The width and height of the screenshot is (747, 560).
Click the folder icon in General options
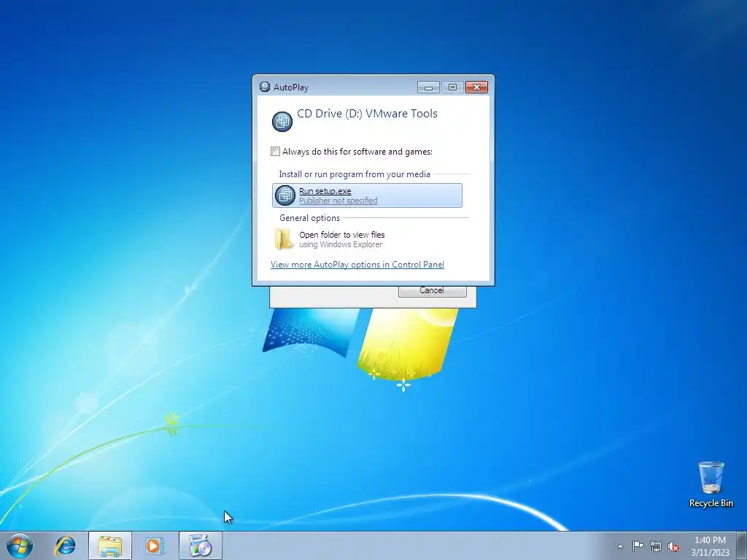(284, 238)
